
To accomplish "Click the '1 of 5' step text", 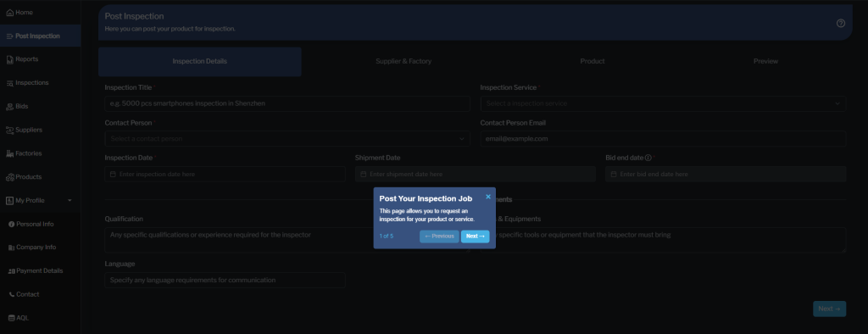I will pyautogui.click(x=387, y=237).
